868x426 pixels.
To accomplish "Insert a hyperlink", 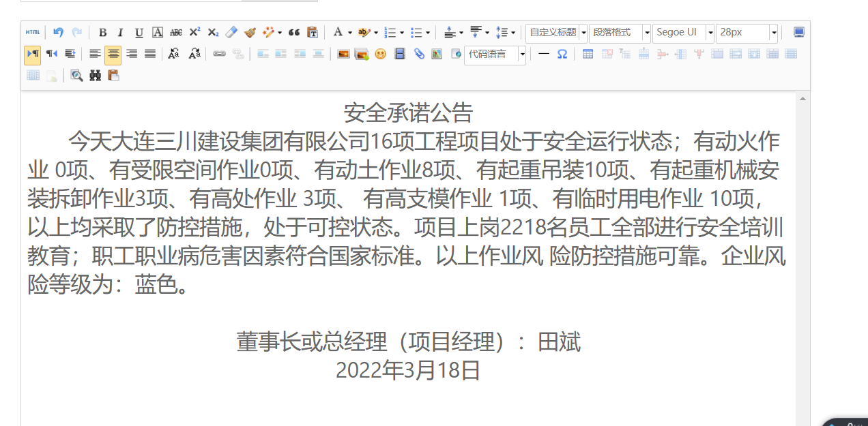I will (219, 53).
